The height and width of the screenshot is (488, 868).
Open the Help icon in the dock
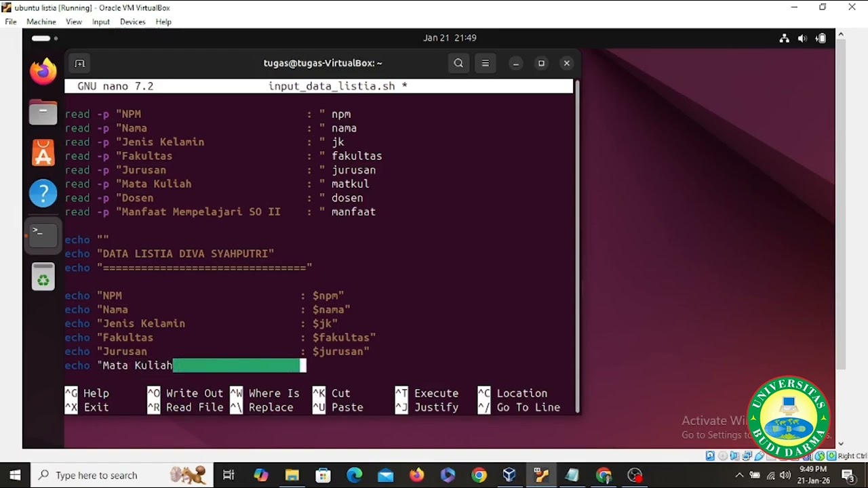[x=43, y=194]
